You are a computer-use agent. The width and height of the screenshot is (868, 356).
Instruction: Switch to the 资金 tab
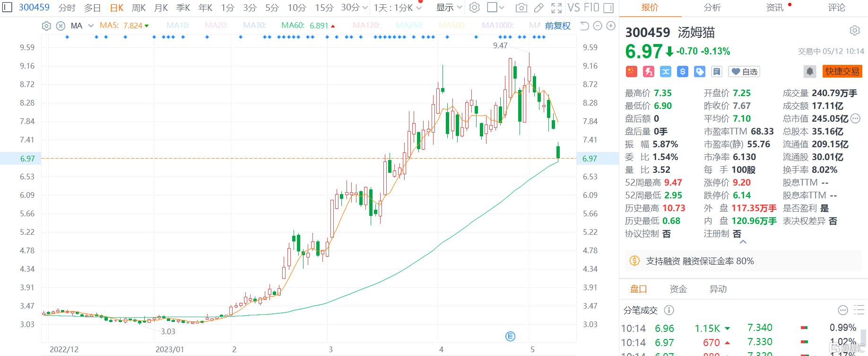[678, 289]
